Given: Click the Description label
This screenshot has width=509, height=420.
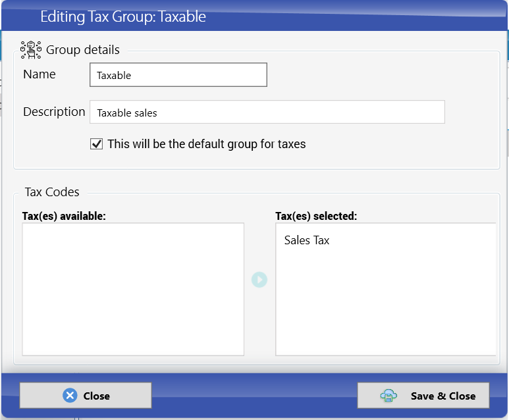Looking at the screenshot, I should (x=54, y=112).
